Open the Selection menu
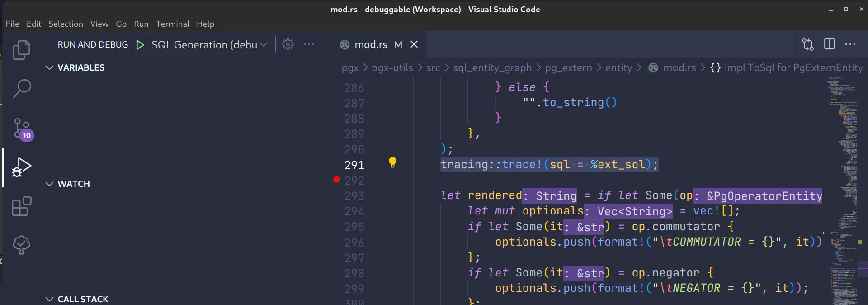 coord(66,24)
